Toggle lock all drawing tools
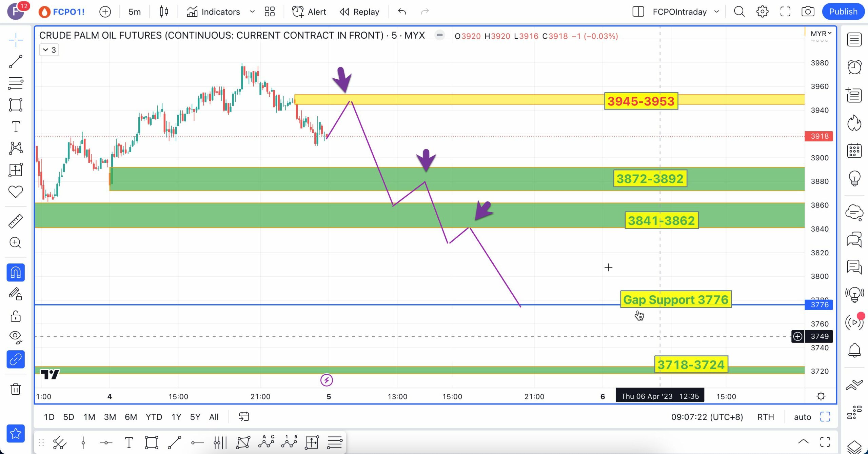Screen dimensions: 868x454 (16, 316)
